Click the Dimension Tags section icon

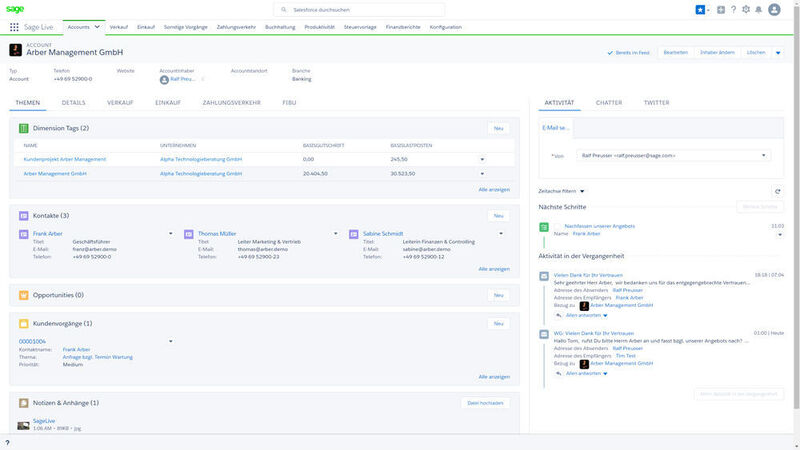(x=23, y=129)
